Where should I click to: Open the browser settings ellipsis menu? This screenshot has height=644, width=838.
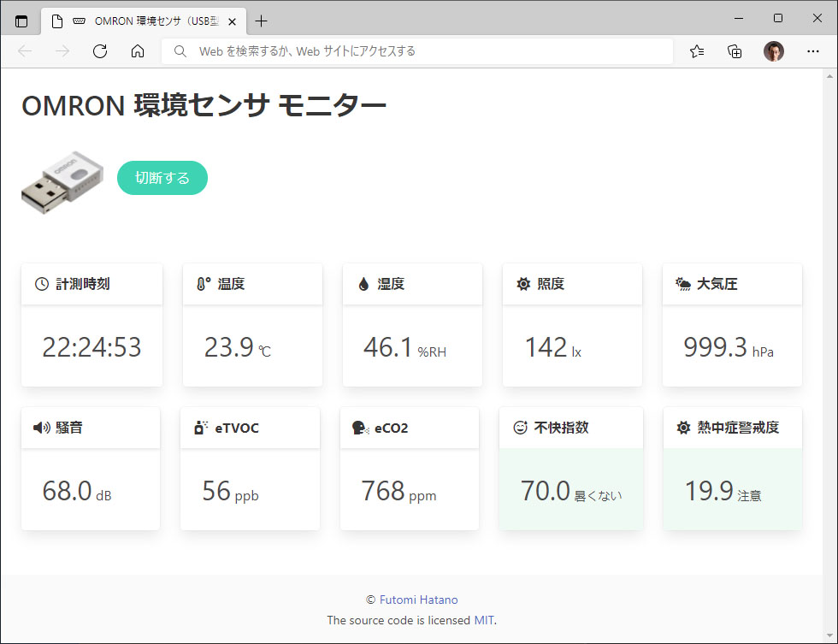[x=813, y=51]
